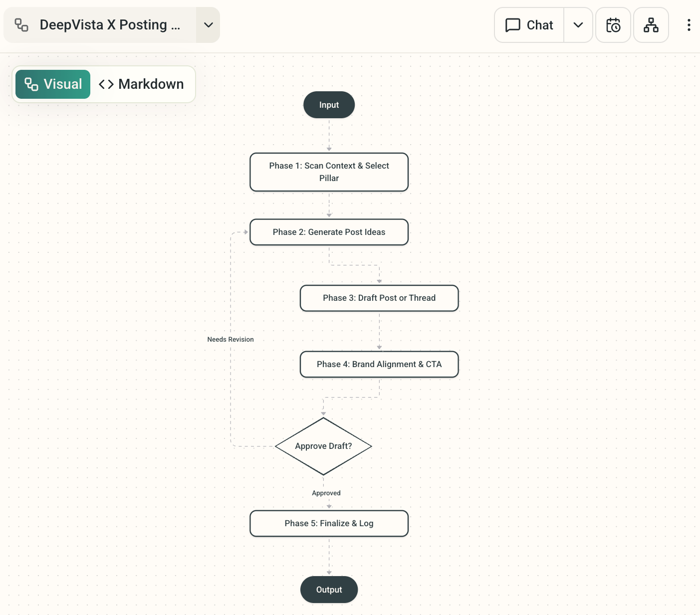The height and width of the screenshot is (615, 700).
Task: Select the Approve Draft? decision diamond
Action: point(323,446)
